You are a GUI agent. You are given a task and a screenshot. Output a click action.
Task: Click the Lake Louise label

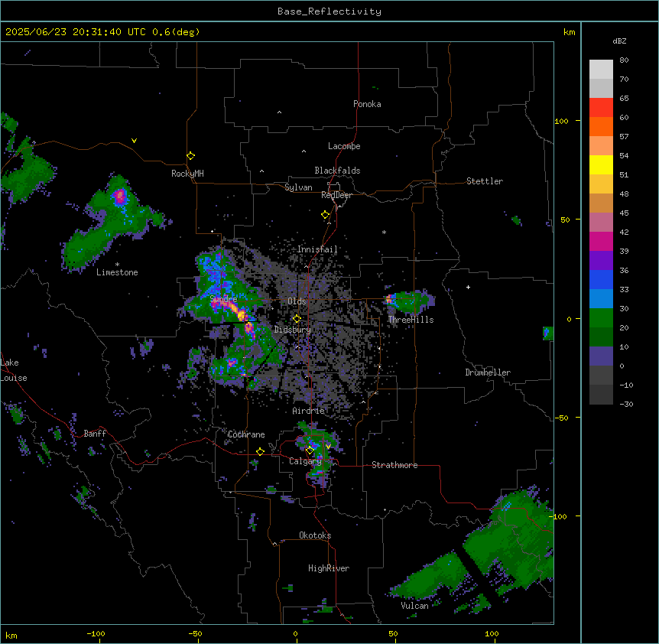click(x=14, y=370)
